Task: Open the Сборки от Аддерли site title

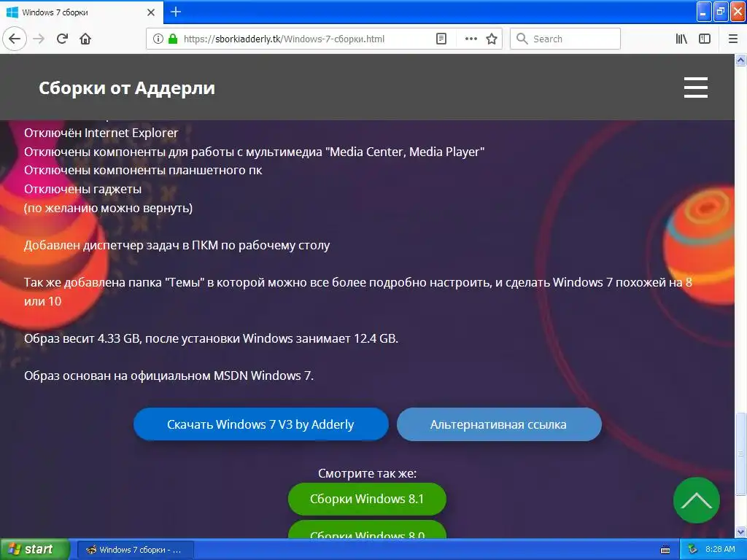Action: (127, 88)
